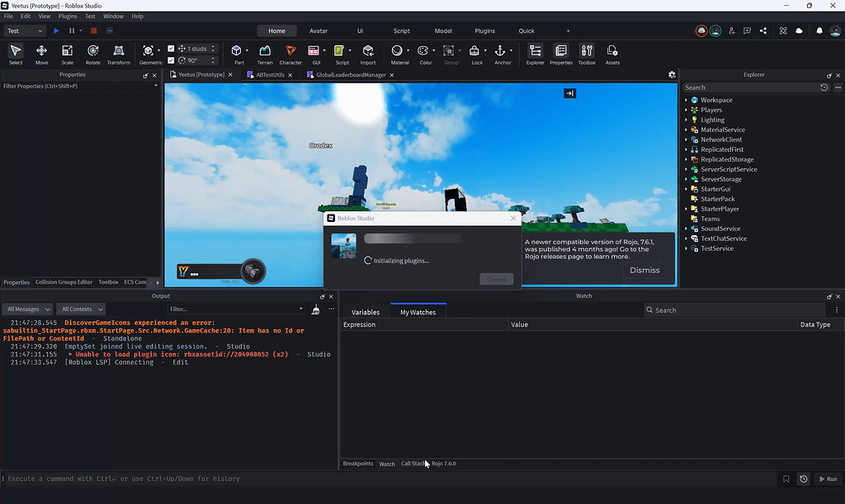Click the Run command button

(828, 478)
